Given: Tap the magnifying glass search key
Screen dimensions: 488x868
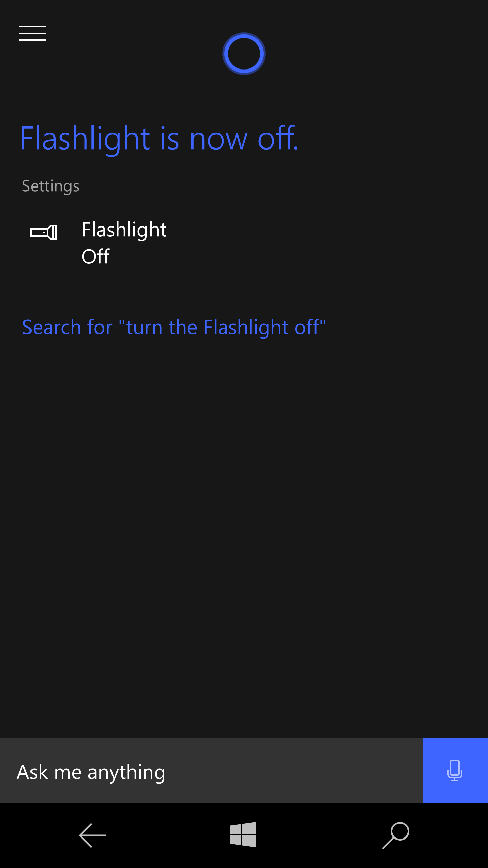Looking at the screenshot, I should [396, 835].
